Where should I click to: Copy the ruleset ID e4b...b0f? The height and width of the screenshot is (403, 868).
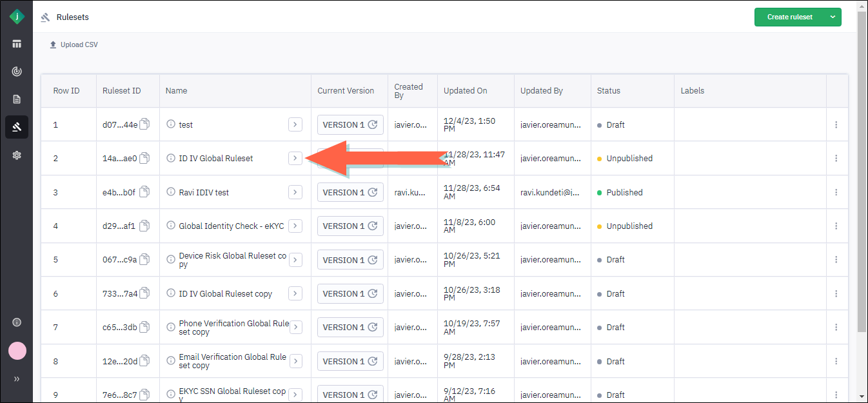[144, 192]
